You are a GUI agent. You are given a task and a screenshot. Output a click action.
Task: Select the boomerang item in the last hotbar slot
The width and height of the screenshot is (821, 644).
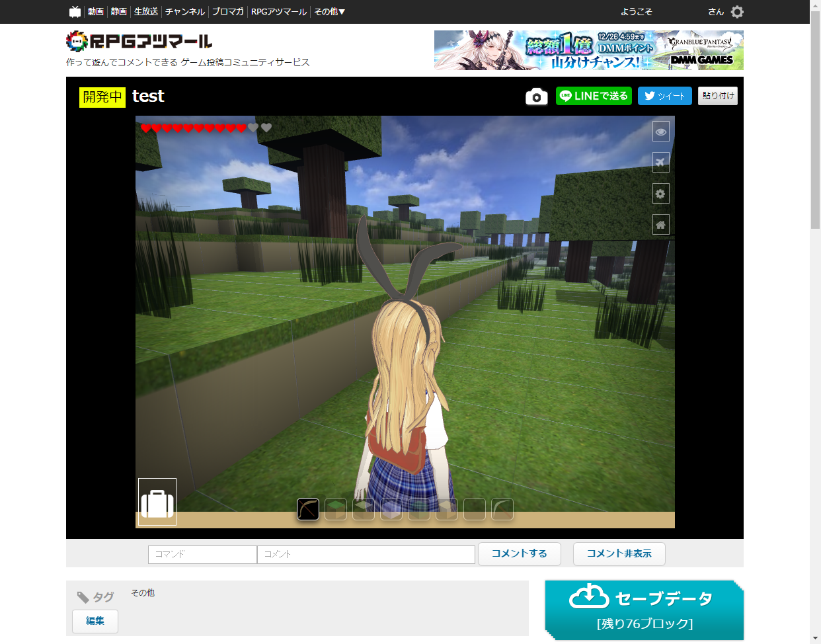tap(502, 509)
